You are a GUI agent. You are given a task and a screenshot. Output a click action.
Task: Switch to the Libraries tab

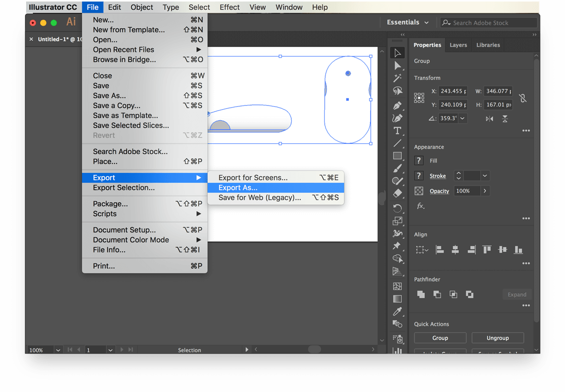click(x=488, y=45)
